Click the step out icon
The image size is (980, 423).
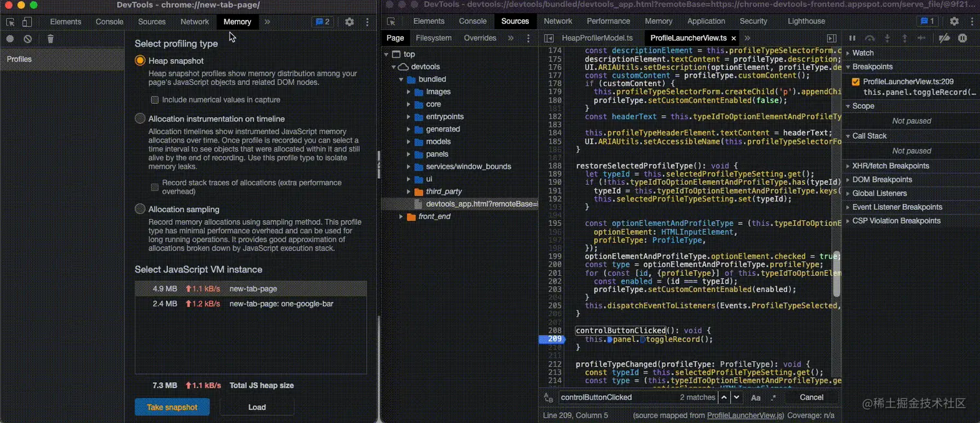904,38
